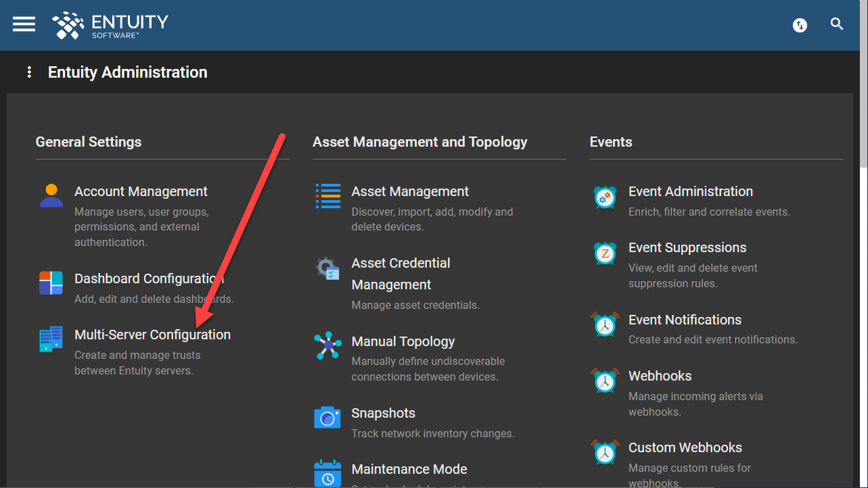
Task: Open Dashboard Configuration
Action: 149,278
